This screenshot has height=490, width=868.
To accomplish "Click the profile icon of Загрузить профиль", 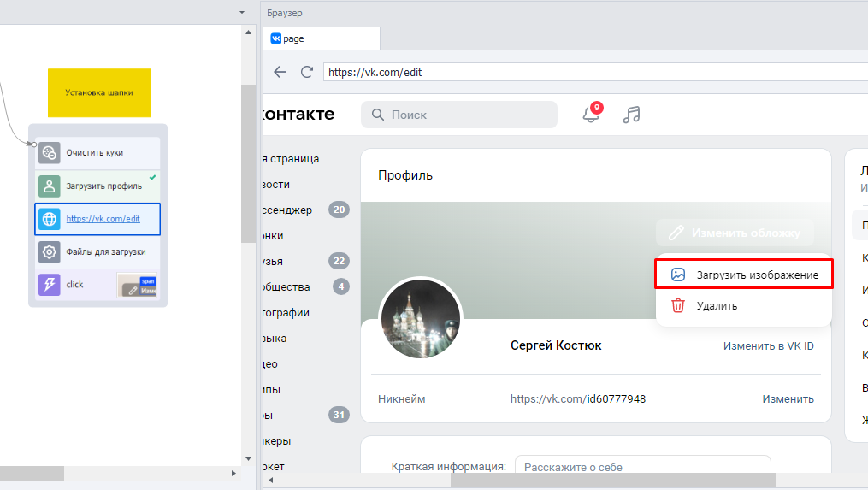I will [x=50, y=186].
